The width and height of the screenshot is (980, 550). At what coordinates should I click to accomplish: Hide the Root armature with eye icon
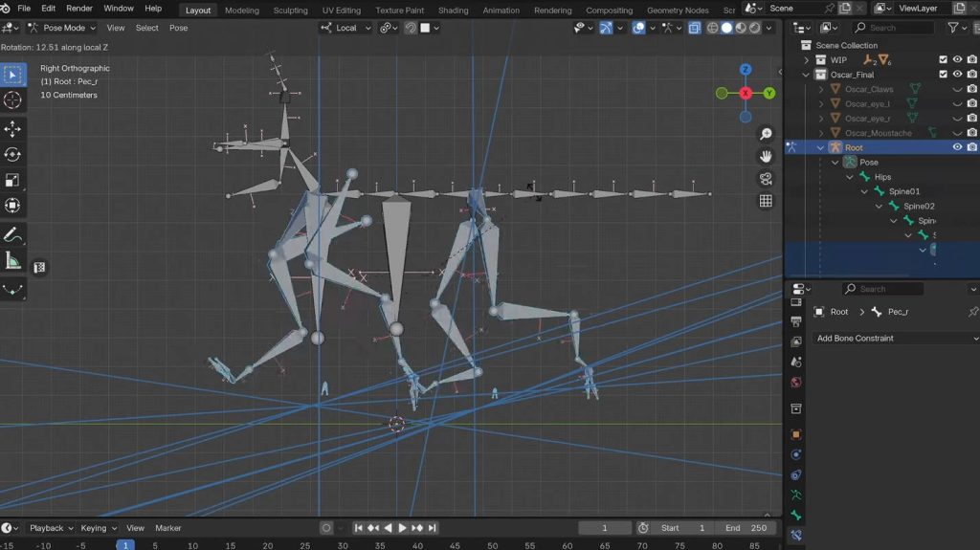(957, 147)
